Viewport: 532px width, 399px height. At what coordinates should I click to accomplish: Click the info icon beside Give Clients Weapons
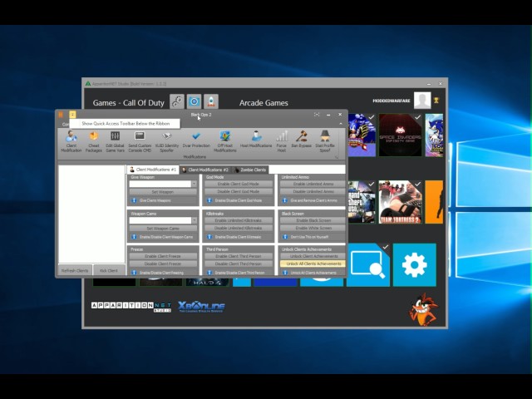134,200
